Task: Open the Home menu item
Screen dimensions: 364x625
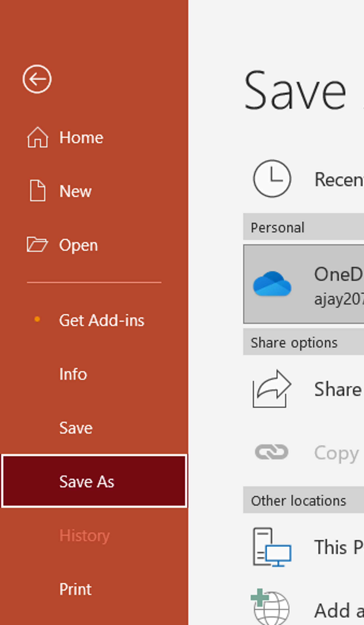Action: (81, 137)
